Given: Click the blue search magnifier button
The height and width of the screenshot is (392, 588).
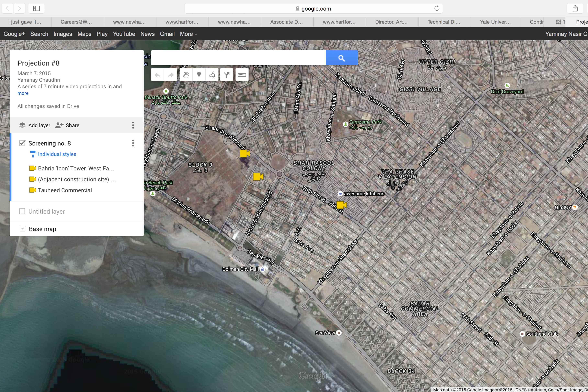Looking at the screenshot, I should [341, 58].
